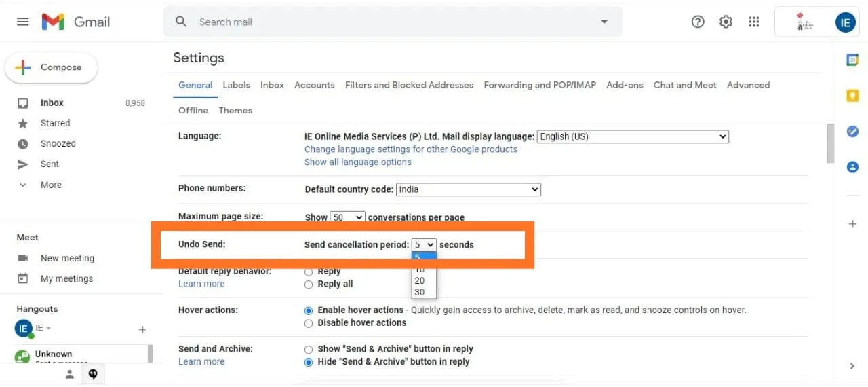
Task: Open Google Keep side panel icon
Action: 852,96
